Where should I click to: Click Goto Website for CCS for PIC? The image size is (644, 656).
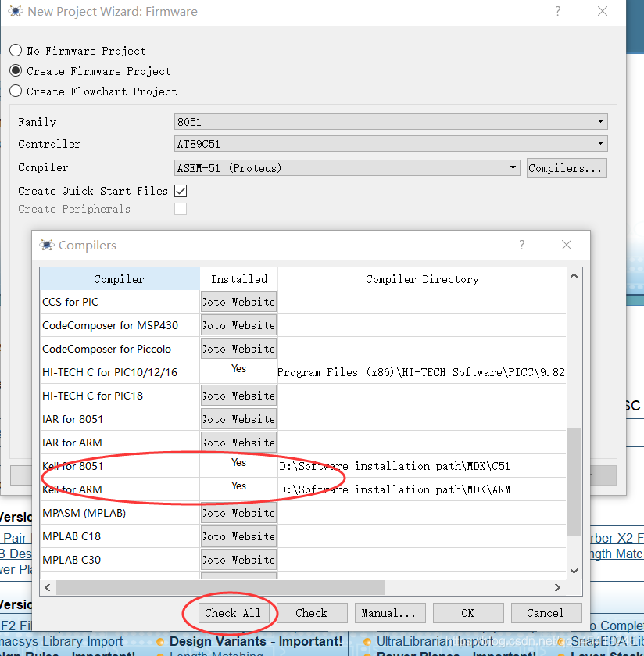(x=239, y=302)
